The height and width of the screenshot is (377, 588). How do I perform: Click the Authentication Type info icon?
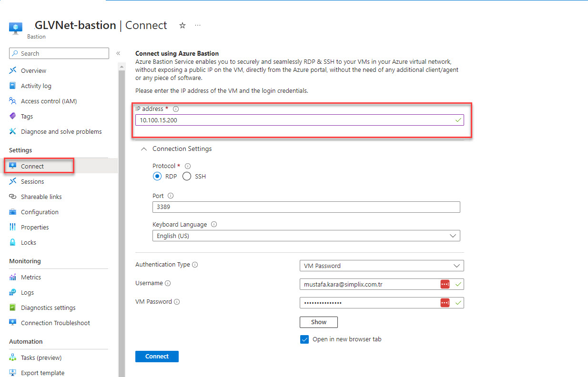195,265
